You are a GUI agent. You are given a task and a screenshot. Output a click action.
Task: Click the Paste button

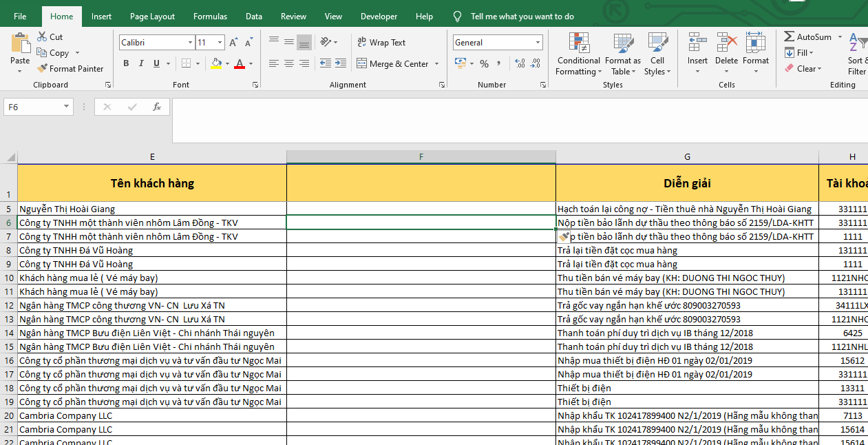tap(20, 47)
